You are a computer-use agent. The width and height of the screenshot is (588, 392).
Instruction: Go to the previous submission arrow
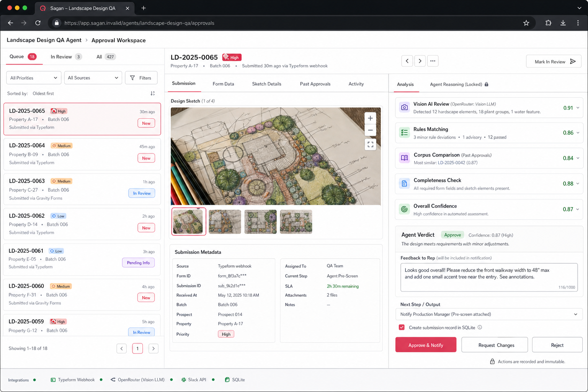407,61
